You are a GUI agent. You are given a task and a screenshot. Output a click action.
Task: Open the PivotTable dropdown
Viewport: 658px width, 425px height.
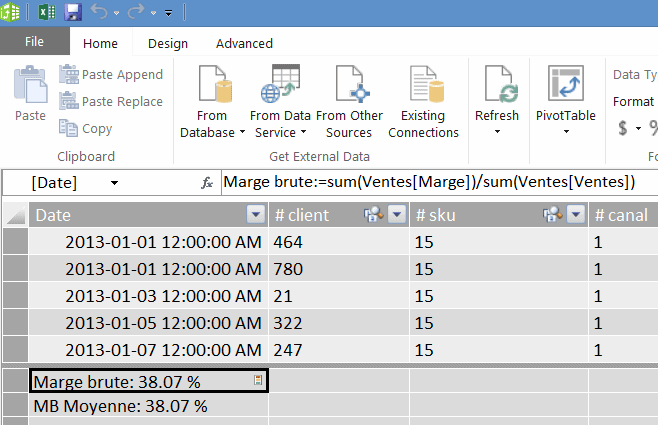pyautogui.click(x=565, y=132)
